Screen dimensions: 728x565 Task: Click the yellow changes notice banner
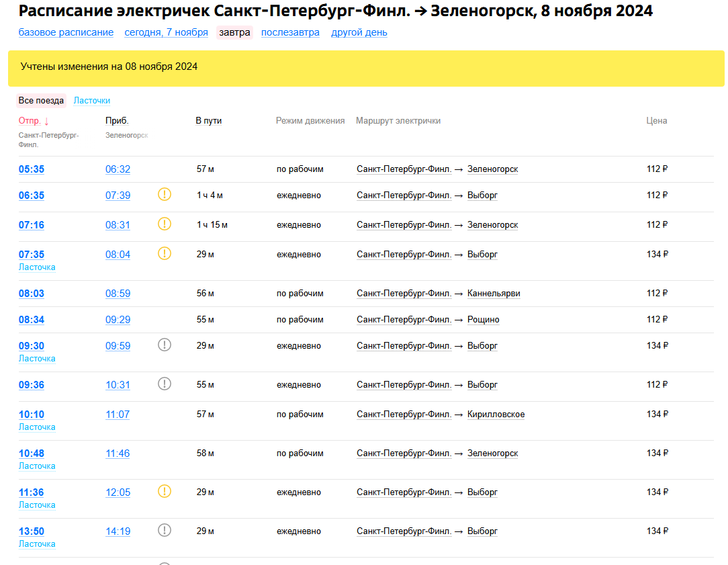[366, 69]
